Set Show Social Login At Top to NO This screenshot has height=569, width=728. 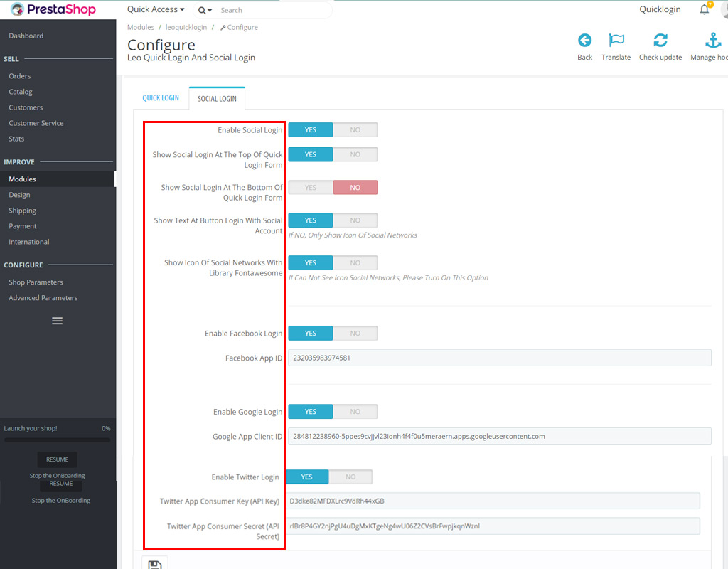pos(355,154)
